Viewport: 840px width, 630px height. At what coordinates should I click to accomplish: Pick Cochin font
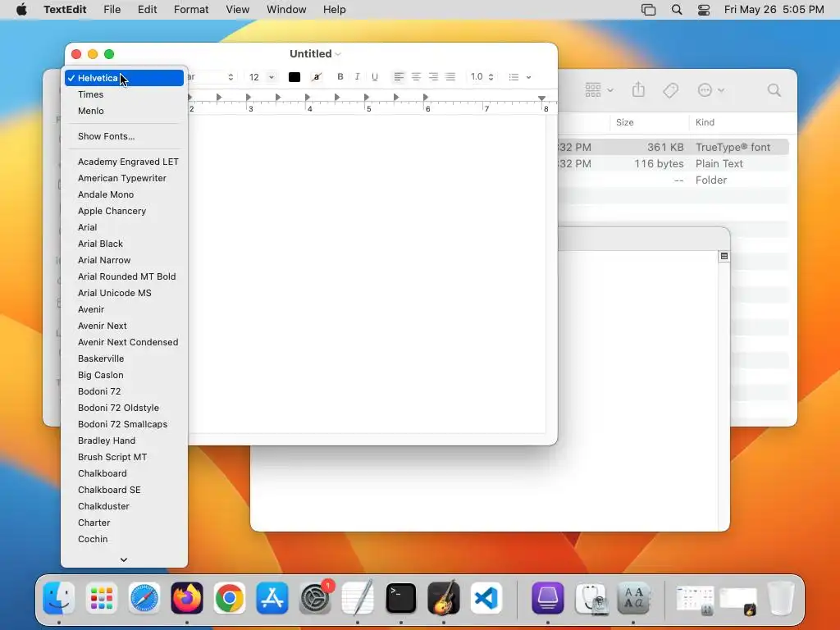point(125,539)
